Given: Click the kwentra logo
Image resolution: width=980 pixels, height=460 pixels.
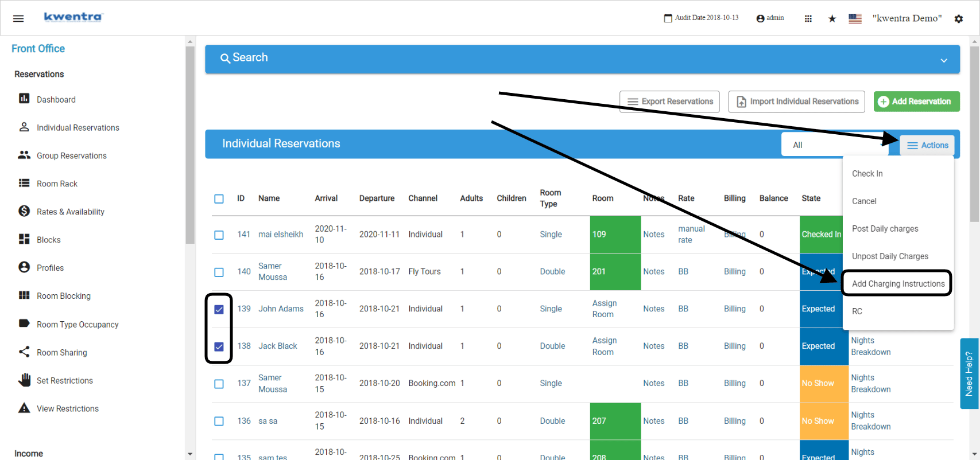Looking at the screenshot, I should tap(73, 17).
